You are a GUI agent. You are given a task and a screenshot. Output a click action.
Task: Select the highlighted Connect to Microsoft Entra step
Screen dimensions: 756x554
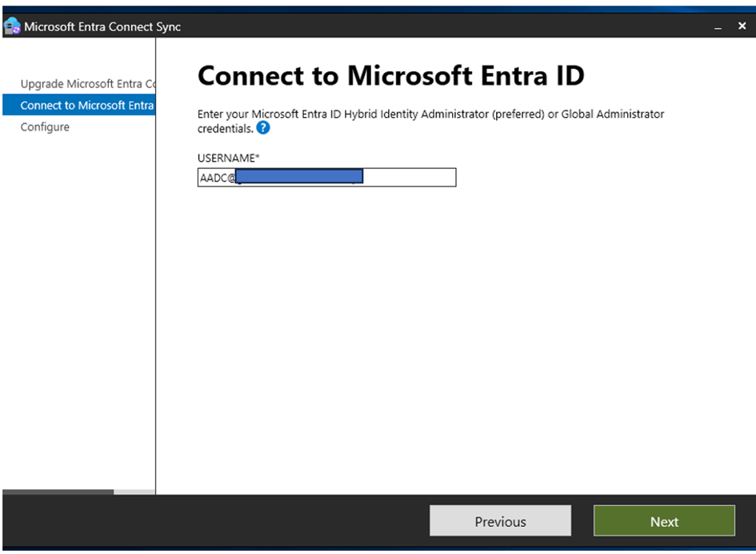tap(80, 106)
